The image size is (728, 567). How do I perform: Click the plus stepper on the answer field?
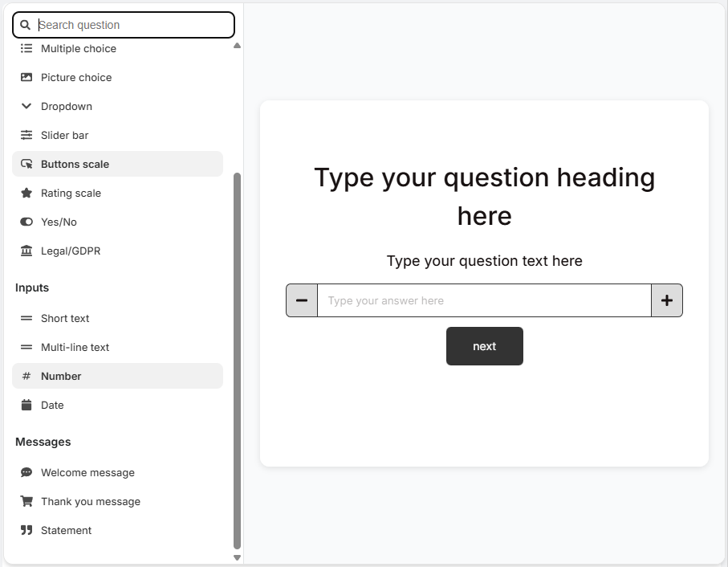[667, 300]
